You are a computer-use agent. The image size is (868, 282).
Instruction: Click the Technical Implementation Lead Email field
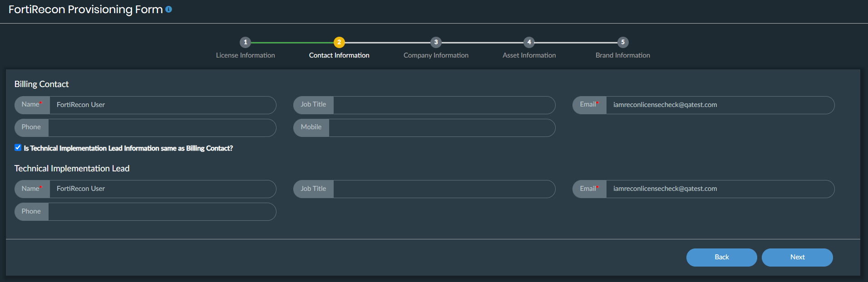pos(720,189)
